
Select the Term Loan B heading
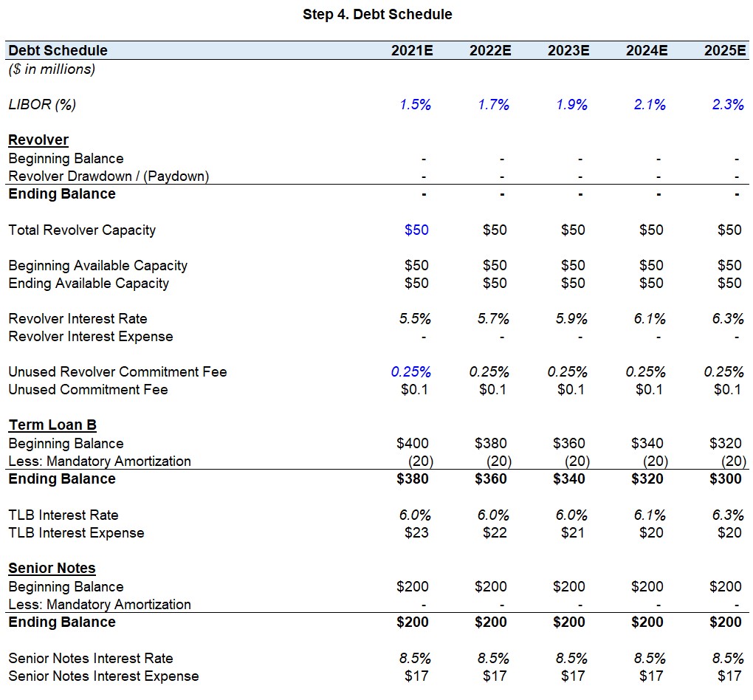[52, 425]
